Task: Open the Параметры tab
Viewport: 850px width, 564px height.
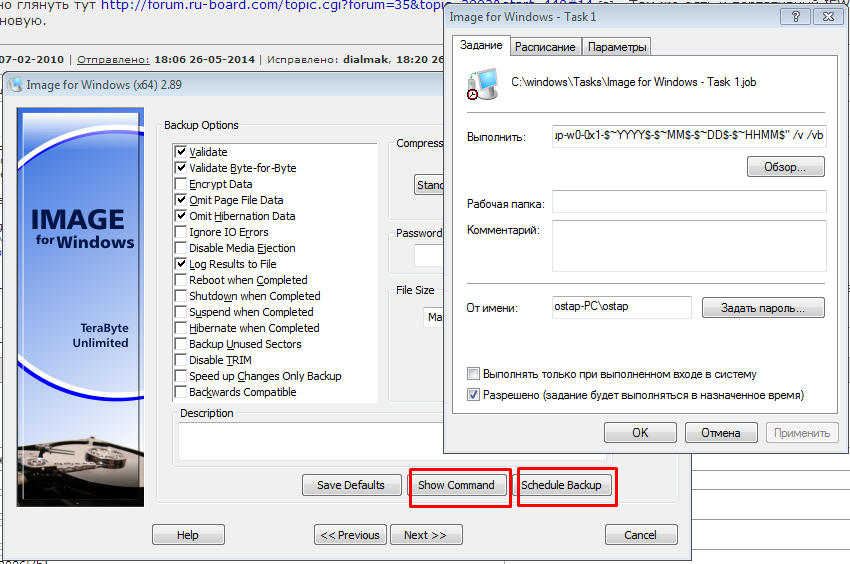Action: coord(617,47)
